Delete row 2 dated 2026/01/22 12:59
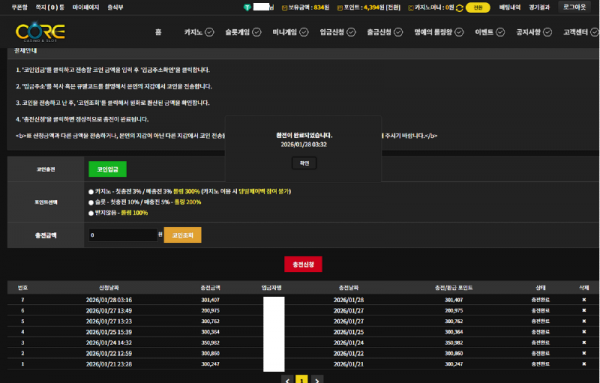 pos(584,354)
